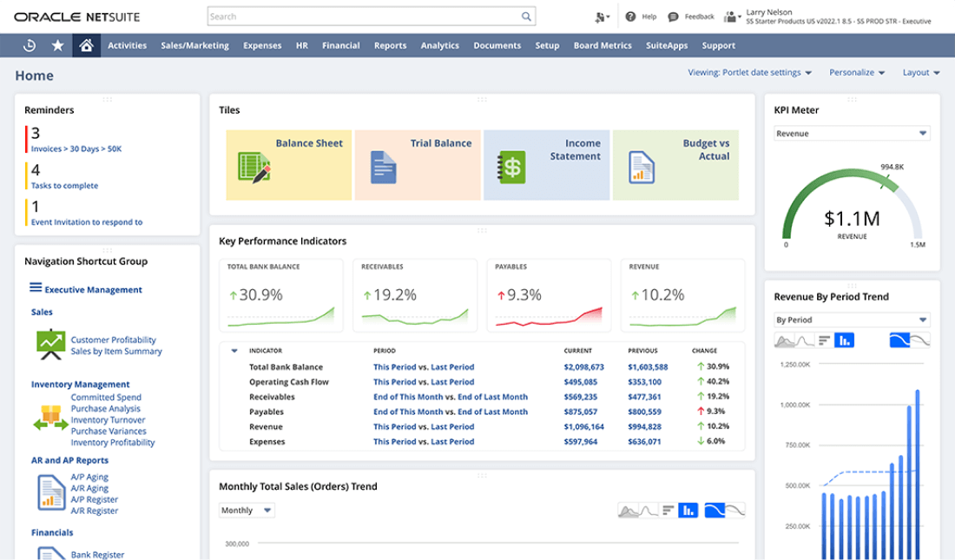Open the KPI Meter Revenue dropdown
The image size is (955, 560).
click(x=851, y=134)
